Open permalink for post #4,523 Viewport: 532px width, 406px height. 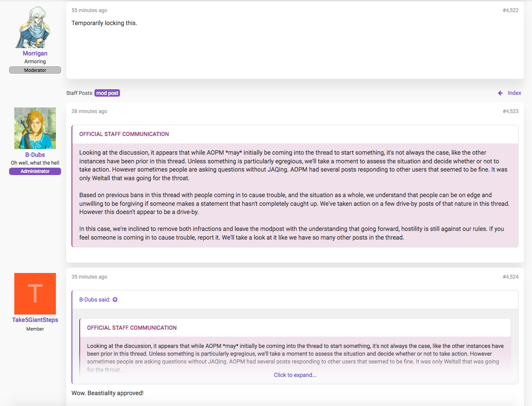pos(510,111)
